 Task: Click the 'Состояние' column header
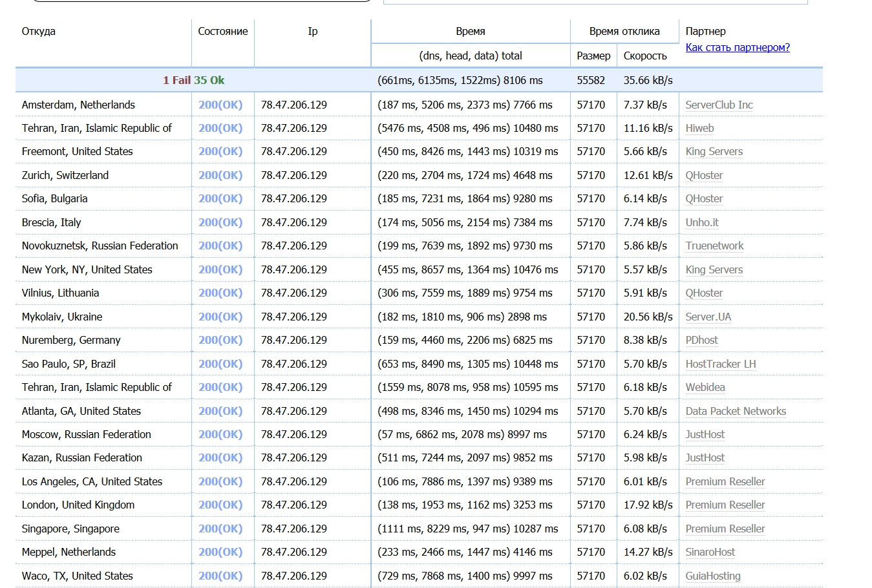(222, 31)
